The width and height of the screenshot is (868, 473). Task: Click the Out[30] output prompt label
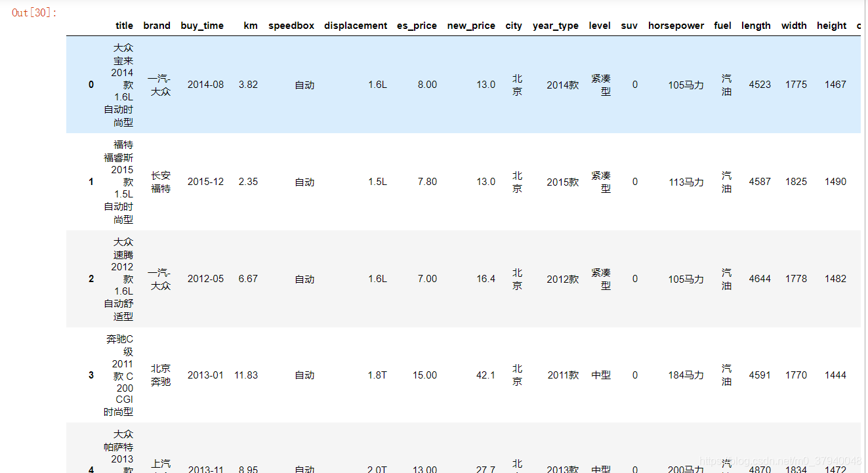(x=34, y=12)
